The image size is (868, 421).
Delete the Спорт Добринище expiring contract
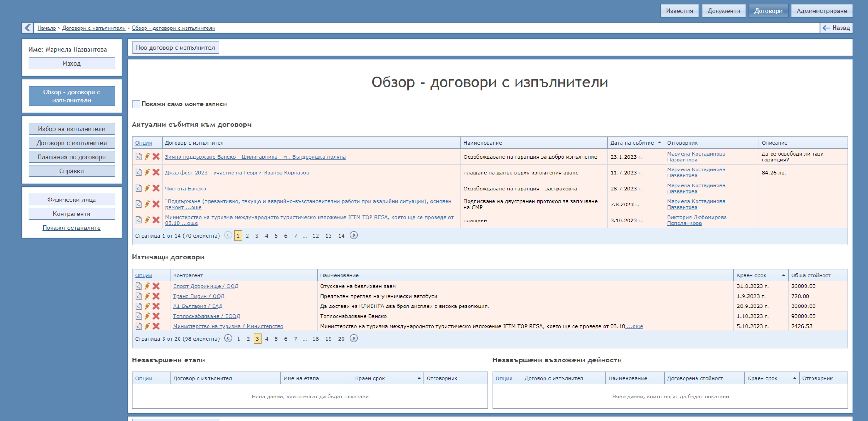pyautogui.click(x=156, y=286)
